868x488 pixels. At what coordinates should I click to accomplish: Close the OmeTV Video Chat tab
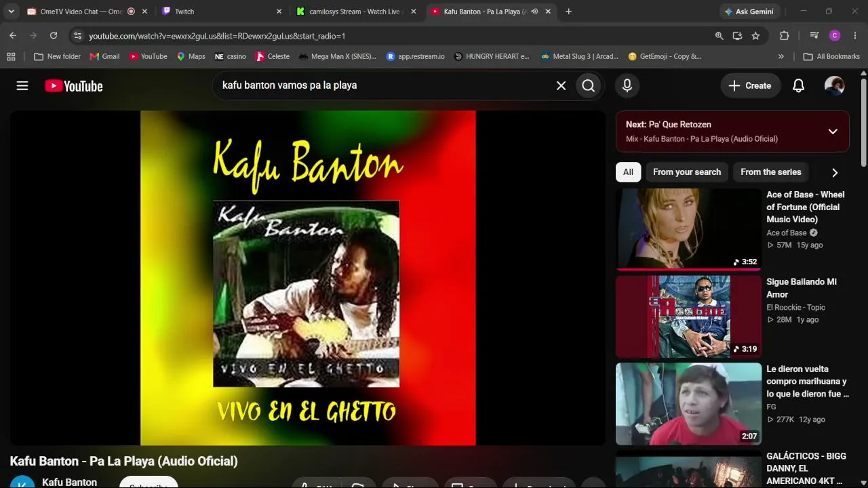click(x=144, y=12)
